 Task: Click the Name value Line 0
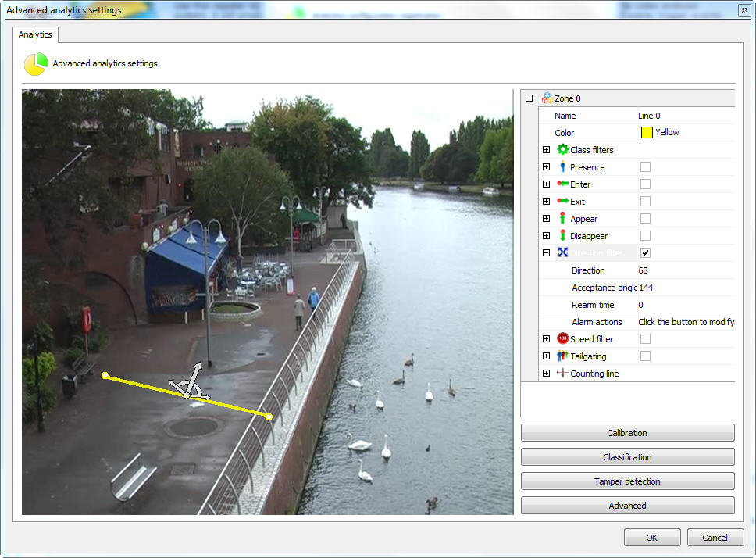649,116
